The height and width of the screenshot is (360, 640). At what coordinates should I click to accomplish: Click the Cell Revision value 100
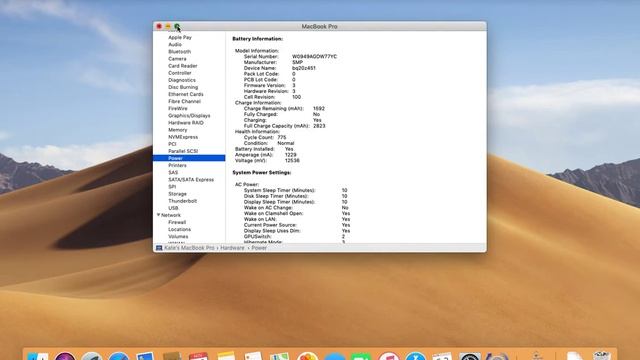[x=296, y=97]
